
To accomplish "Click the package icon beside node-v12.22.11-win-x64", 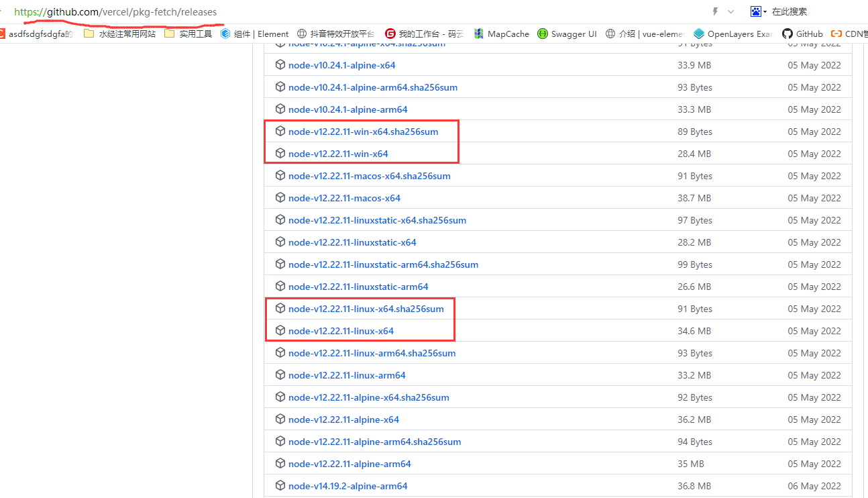I will coord(280,153).
